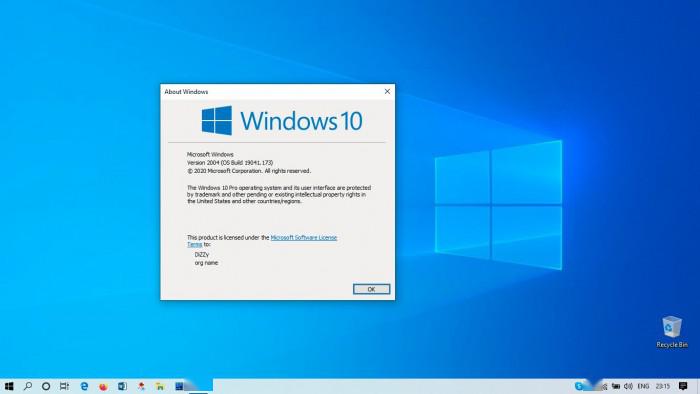Image resolution: width=700 pixels, height=394 pixels.
Task: Open File Explorer taskbar icon
Action: [x=160, y=386]
